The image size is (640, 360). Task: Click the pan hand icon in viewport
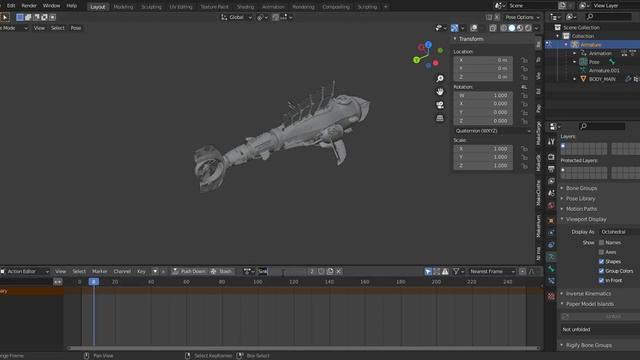[x=440, y=92]
